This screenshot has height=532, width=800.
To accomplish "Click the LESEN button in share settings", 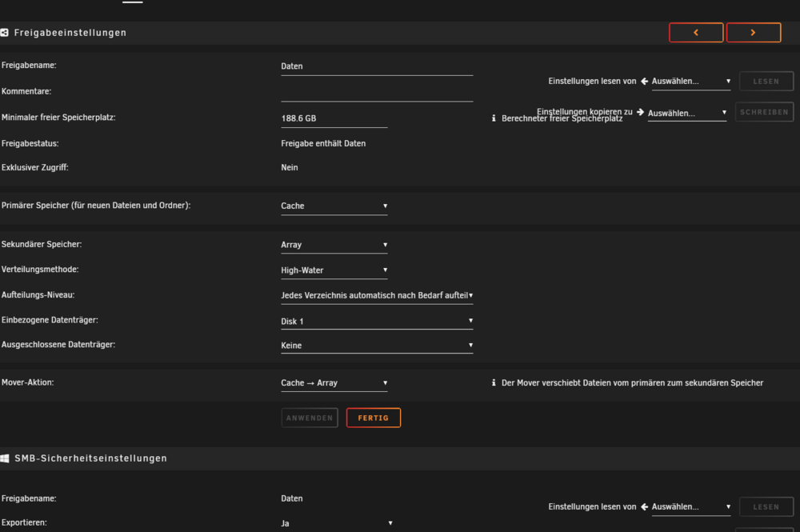I will (x=766, y=82).
